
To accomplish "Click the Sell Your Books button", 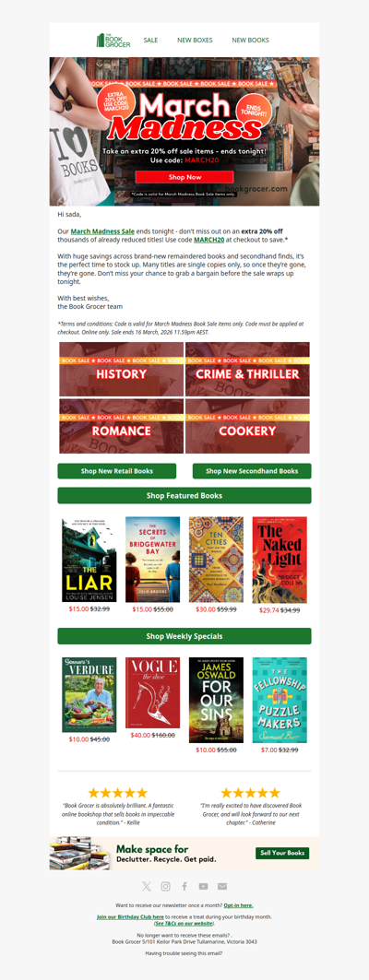I will 282,853.
